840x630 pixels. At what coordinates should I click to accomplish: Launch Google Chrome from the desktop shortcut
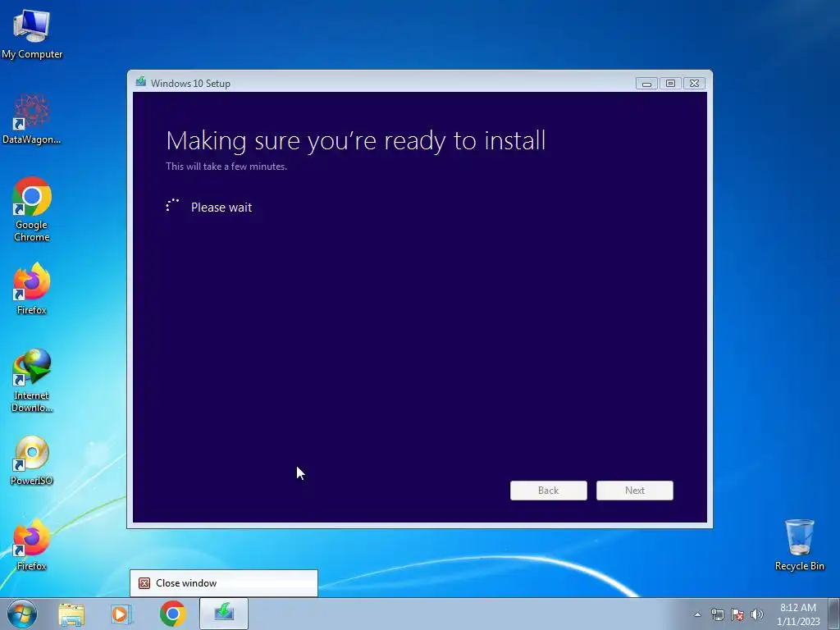coord(32,209)
